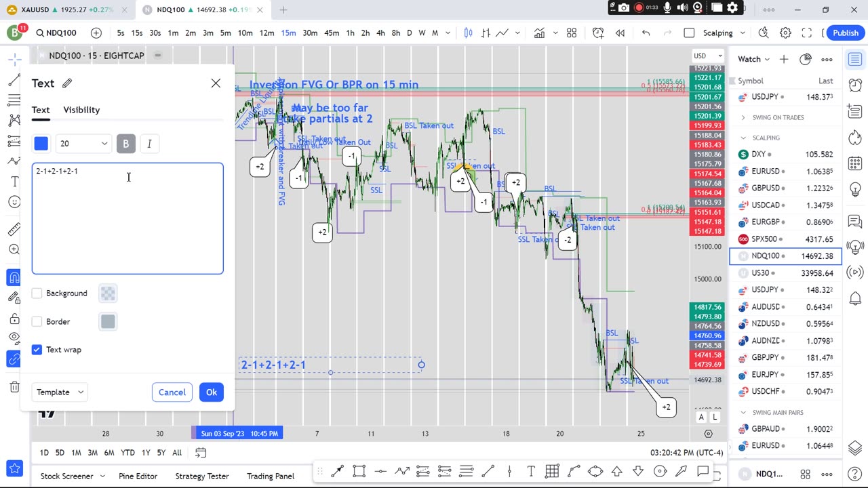Open the Template dropdown

60,392
